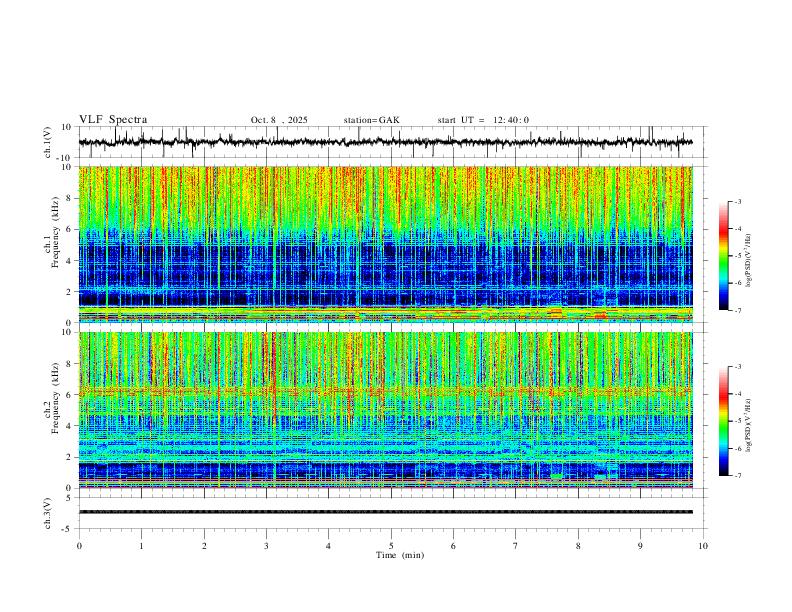Click time axis tick label "0"
Image resolution: width=792 pixels, height=612 pixels.
[x=79, y=546]
